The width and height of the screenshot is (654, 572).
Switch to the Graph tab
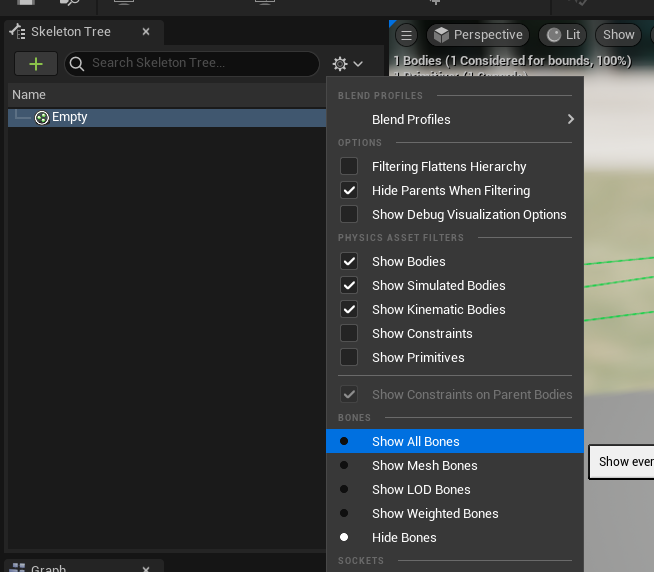click(84, 567)
